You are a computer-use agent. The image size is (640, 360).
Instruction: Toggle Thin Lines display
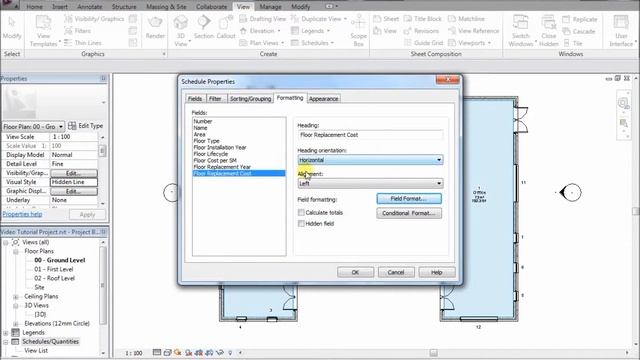83,42
